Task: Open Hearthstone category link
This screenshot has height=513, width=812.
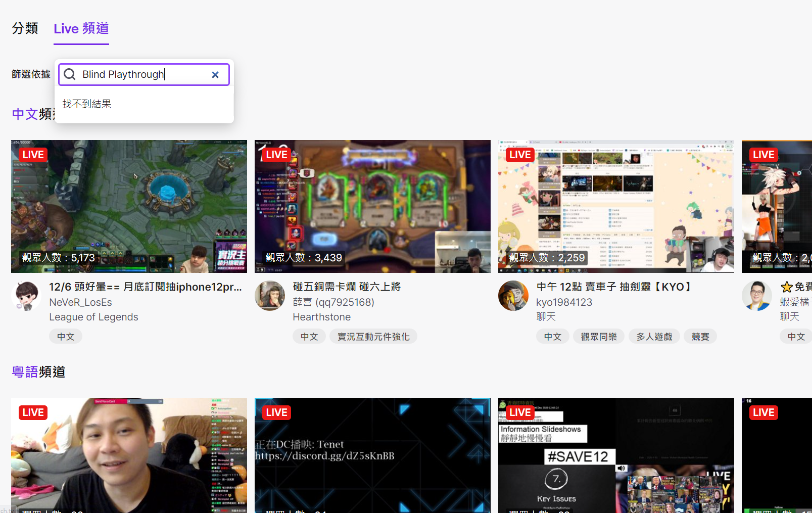Action: (x=321, y=317)
